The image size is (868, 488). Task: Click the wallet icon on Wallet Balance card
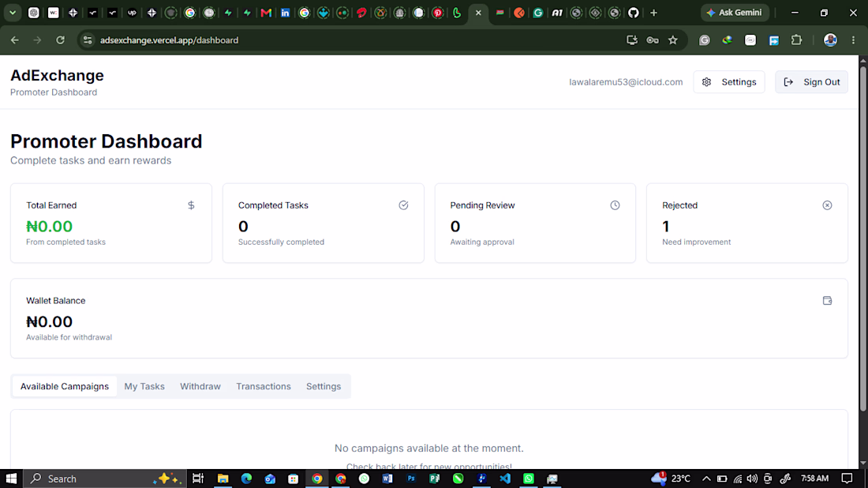(827, 301)
